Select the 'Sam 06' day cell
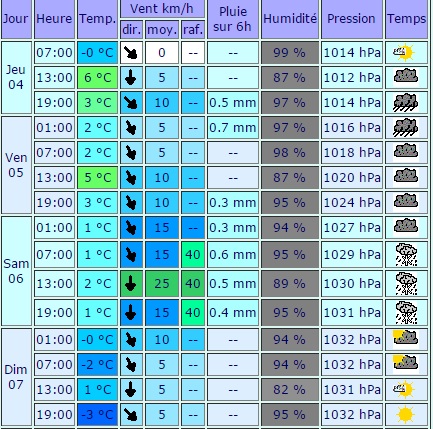This screenshot has height=429, width=433. (x=16, y=271)
